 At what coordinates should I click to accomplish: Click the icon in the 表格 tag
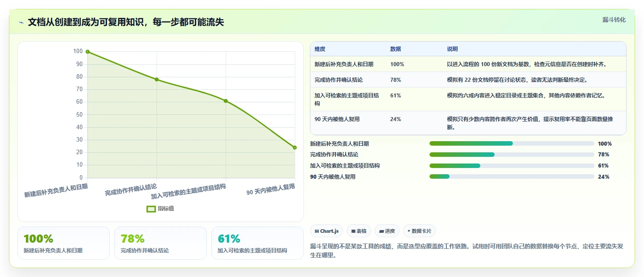[x=353, y=231]
